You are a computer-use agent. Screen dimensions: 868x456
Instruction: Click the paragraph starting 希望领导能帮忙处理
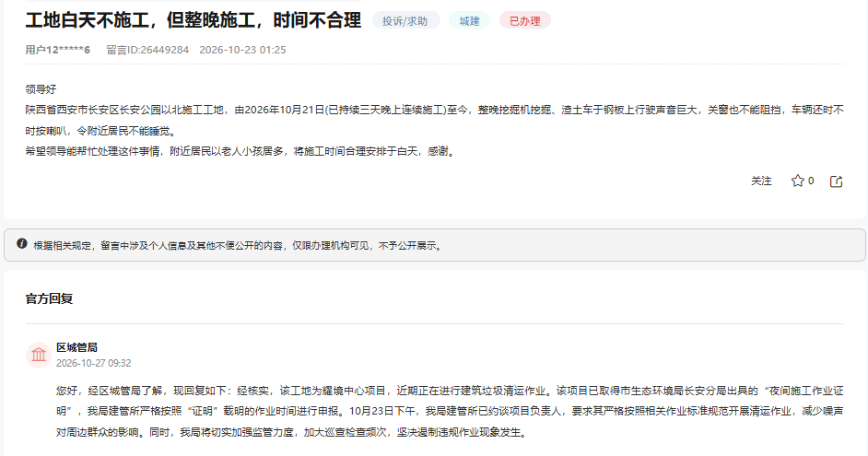click(241, 151)
